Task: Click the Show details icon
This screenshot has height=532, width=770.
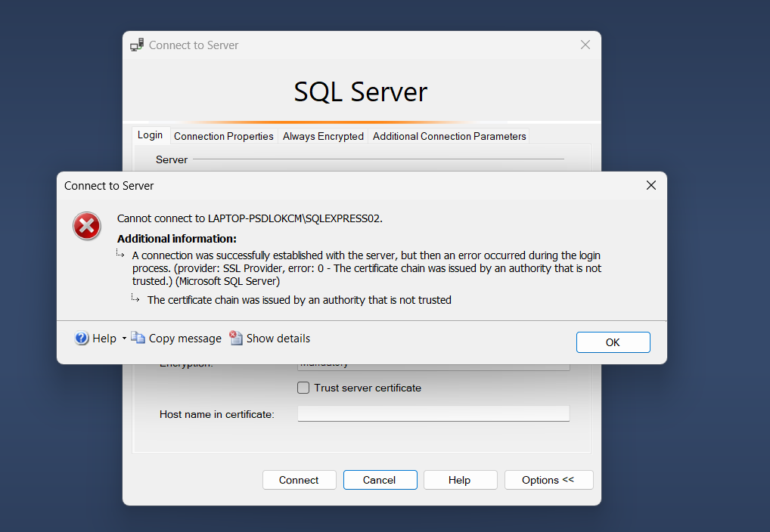Action: click(236, 338)
